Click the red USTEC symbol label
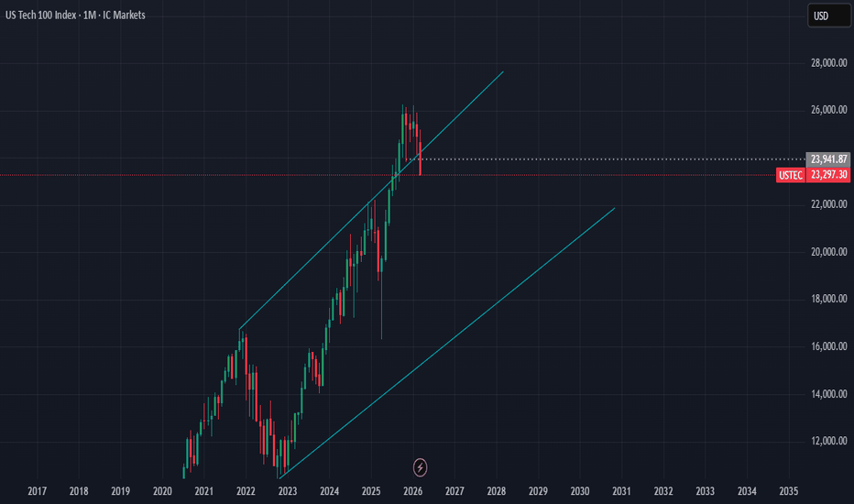 [x=790, y=175]
